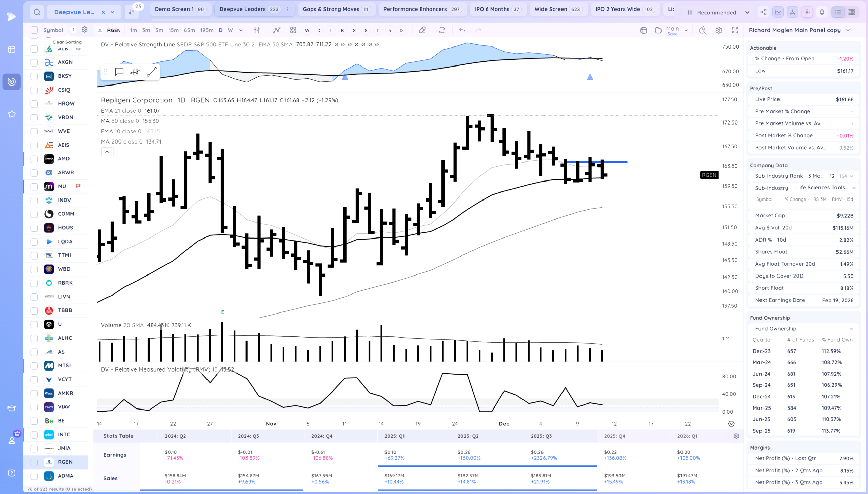Check the INTC symbol checkbox

pos(34,435)
